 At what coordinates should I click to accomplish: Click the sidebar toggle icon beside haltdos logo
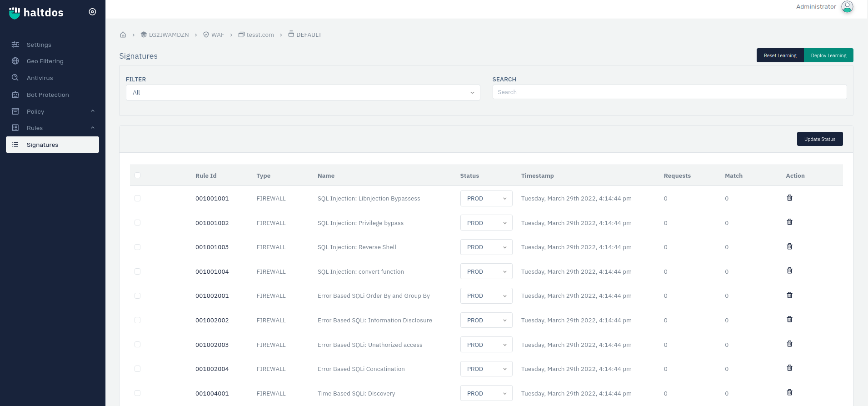coord(92,12)
